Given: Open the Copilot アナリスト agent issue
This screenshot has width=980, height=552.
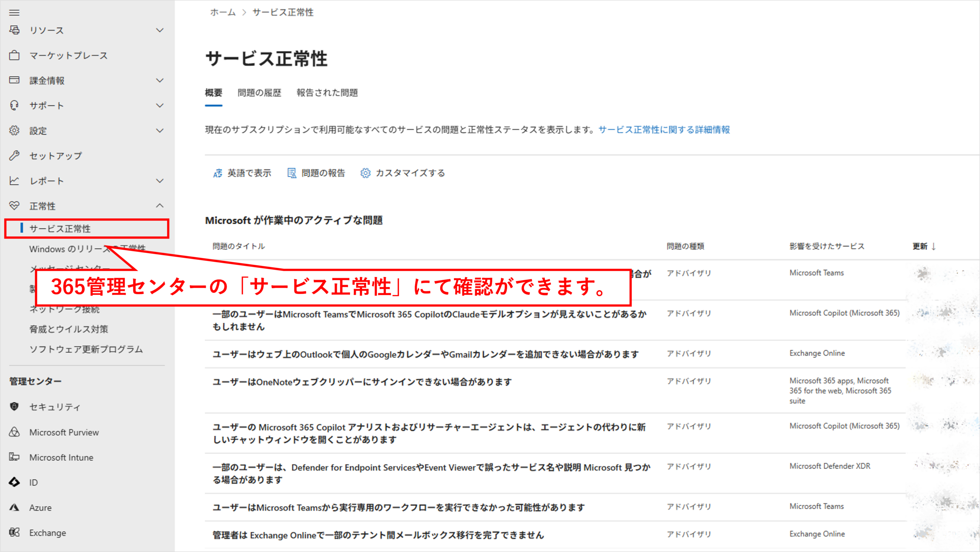Looking at the screenshot, I should pyautogui.click(x=429, y=433).
